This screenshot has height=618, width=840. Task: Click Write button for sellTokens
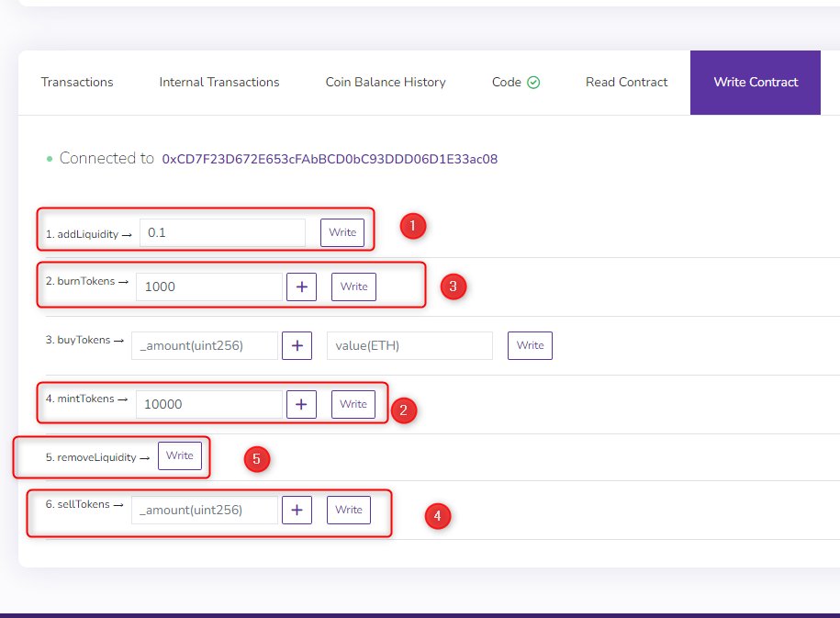[349, 510]
